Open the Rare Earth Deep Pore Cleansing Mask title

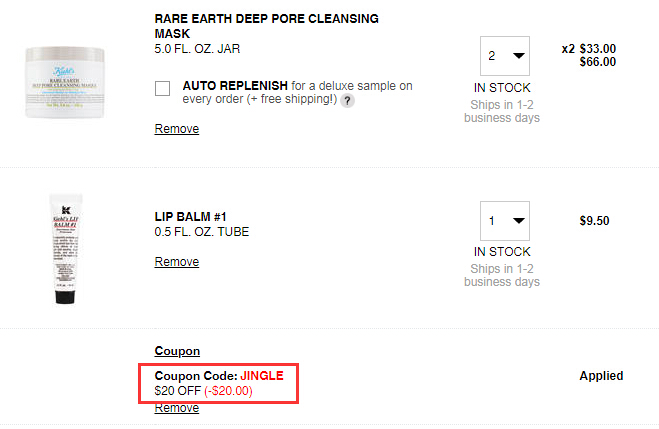tap(266, 26)
